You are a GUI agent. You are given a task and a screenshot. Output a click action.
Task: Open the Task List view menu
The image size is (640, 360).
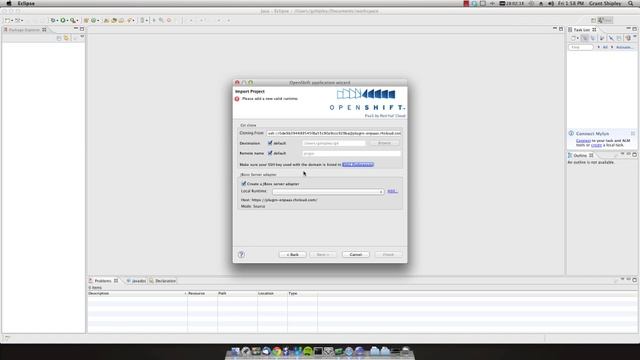click(x=635, y=37)
